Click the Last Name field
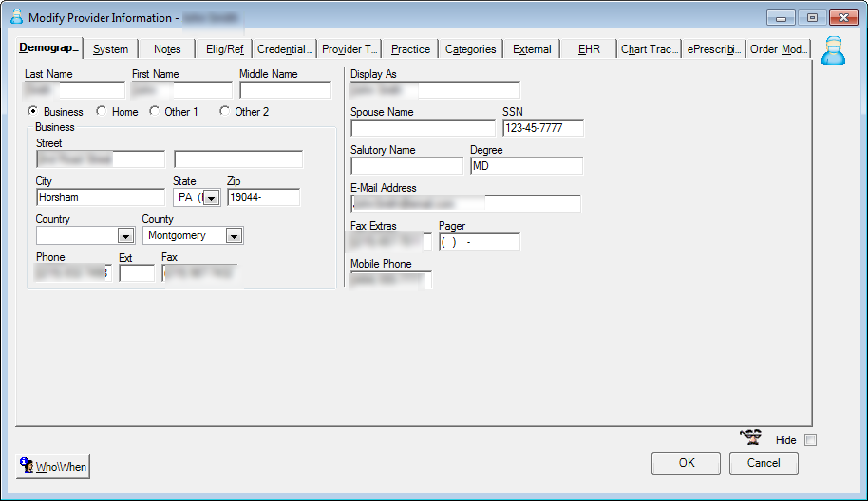 [x=75, y=90]
